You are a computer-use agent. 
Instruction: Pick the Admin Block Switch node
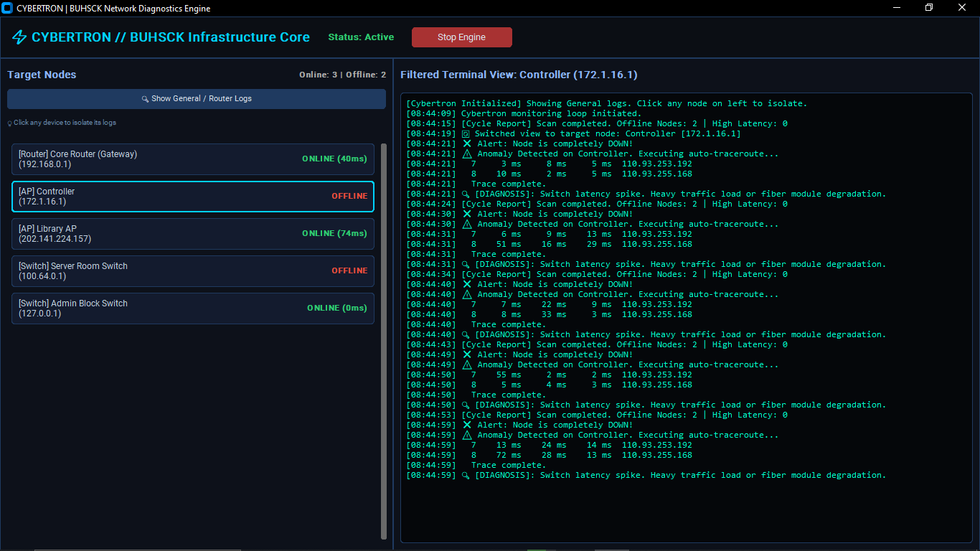point(193,309)
